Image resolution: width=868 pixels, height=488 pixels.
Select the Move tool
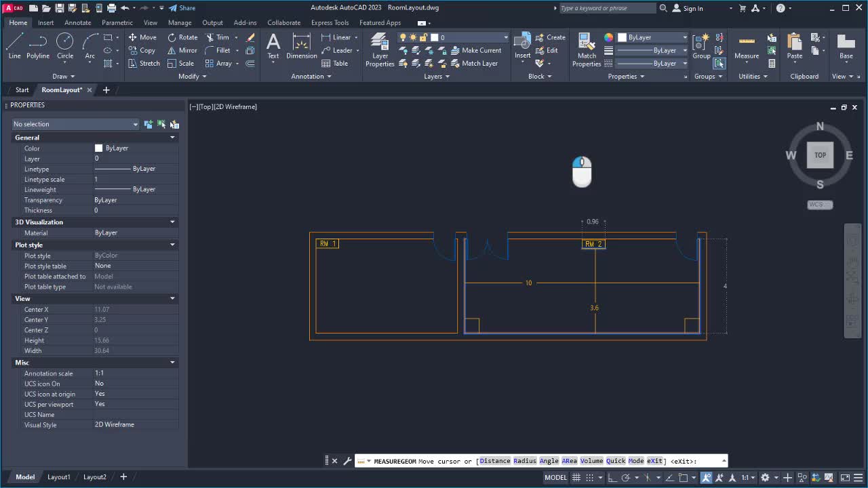[144, 37]
